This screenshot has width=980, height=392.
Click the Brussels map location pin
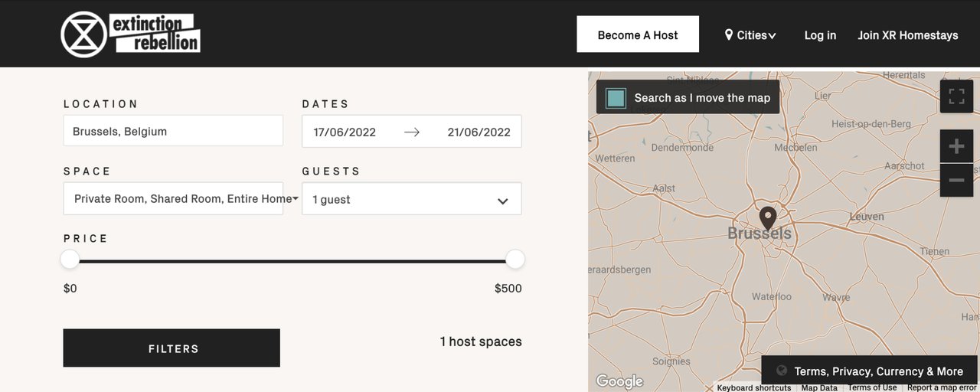coord(767,217)
